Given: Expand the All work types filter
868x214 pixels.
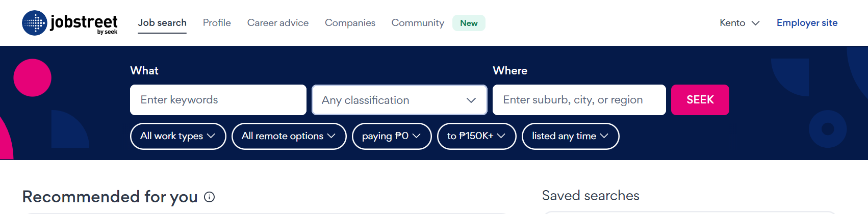Looking at the screenshot, I should coord(177,136).
